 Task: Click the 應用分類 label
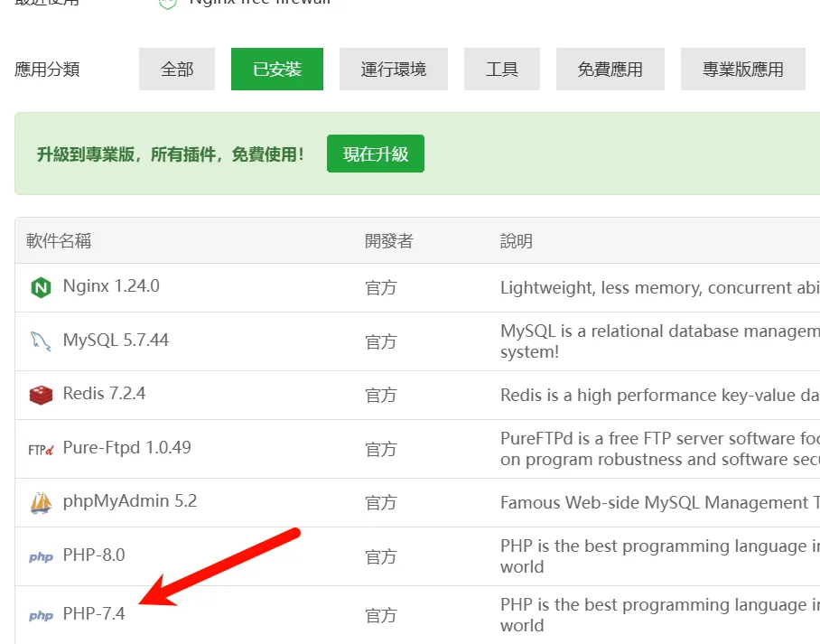coord(47,69)
